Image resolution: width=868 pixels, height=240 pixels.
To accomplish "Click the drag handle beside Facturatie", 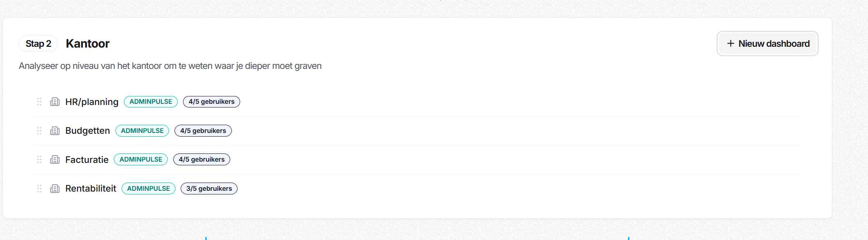I will tap(39, 160).
